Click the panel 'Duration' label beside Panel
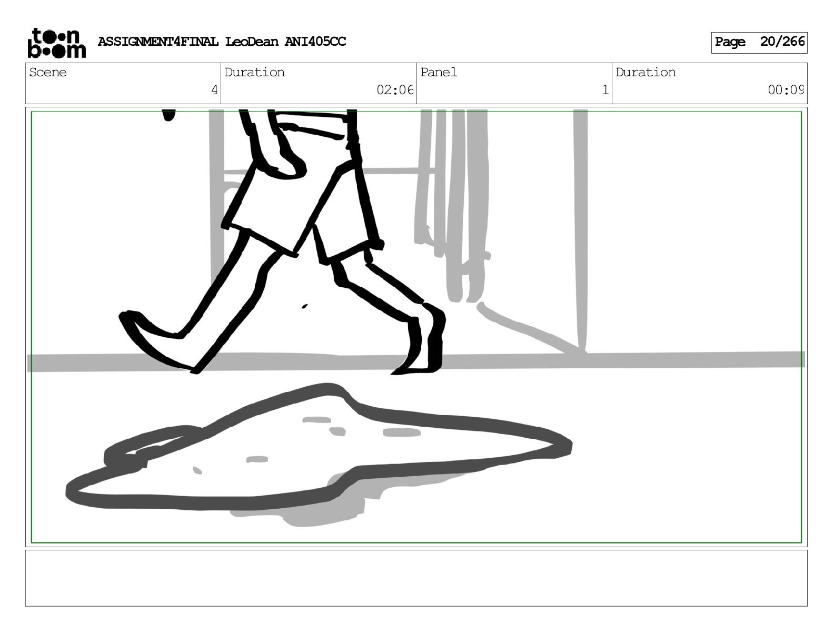Viewport: 834px width, 644px height. (x=646, y=73)
